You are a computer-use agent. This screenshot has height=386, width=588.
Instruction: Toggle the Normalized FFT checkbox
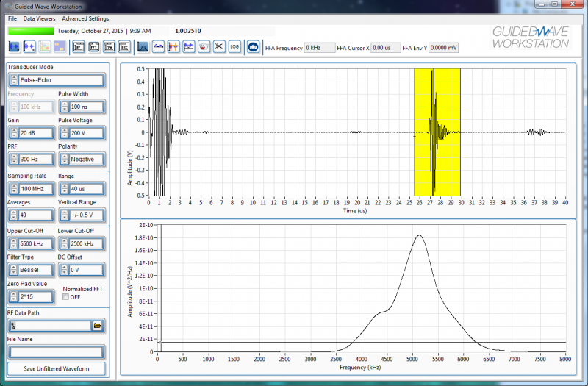pyautogui.click(x=66, y=297)
